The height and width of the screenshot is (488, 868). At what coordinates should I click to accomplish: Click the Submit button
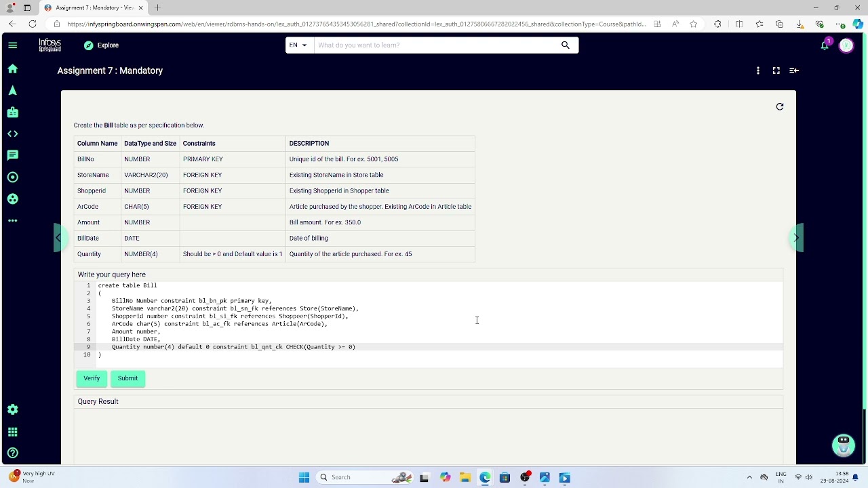[x=127, y=378]
